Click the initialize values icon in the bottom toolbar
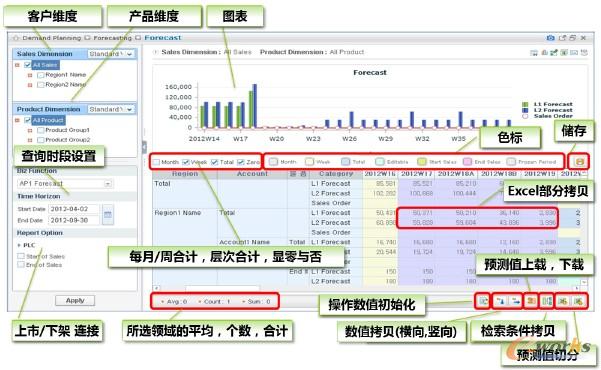The height and width of the screenshot is (370, 601). tap(483, 301)
